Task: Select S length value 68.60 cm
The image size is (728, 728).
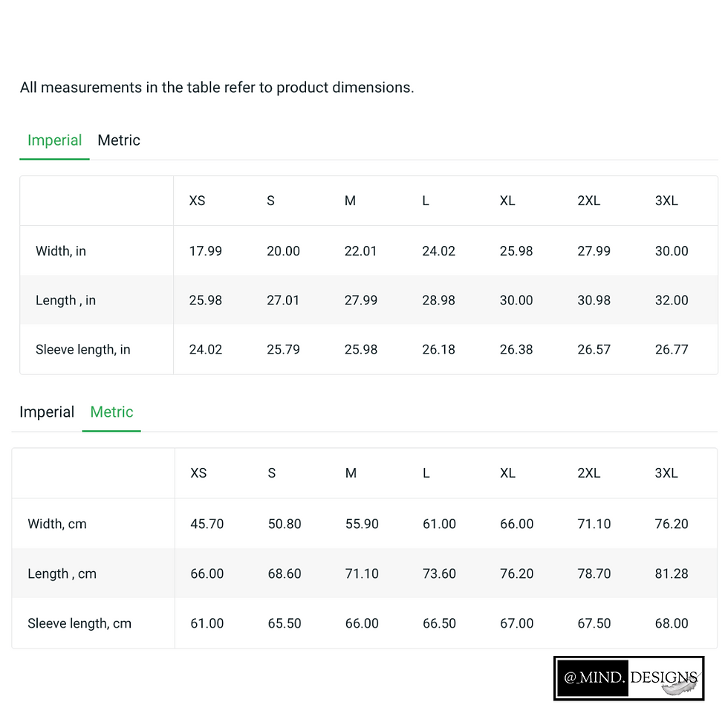Action: click(285, 573)
